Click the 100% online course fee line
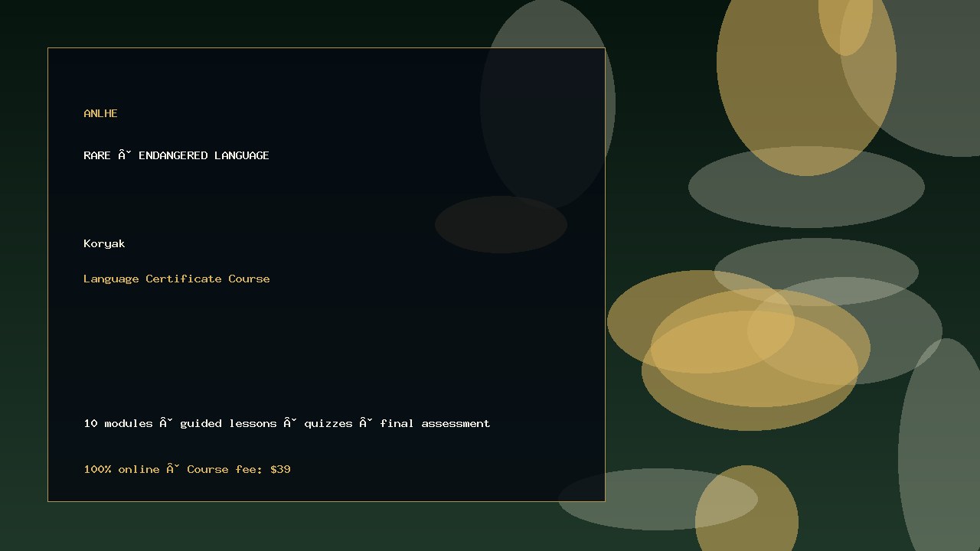The width and height of the screenshot is (980, 551). [187, 469]
